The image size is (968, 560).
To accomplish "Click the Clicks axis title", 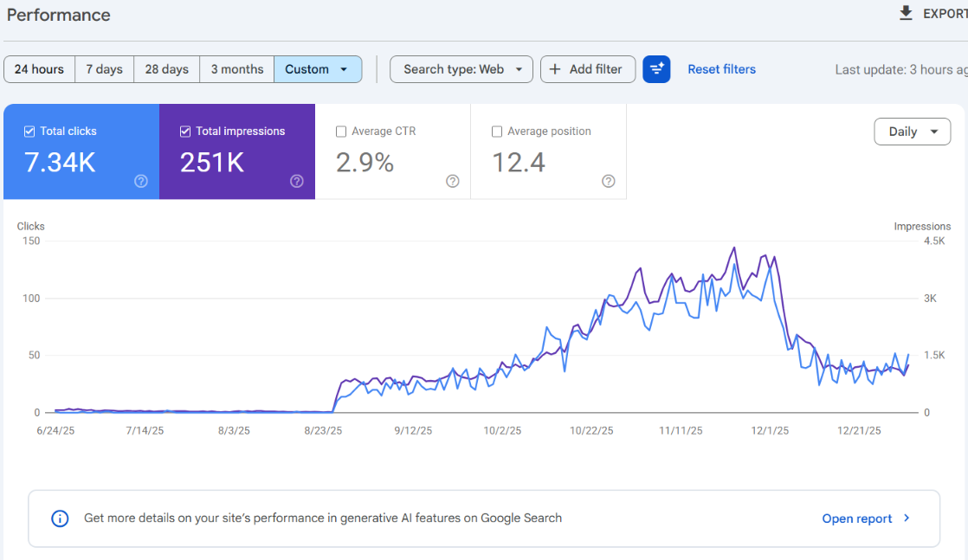I will click(x=31, y=226).
